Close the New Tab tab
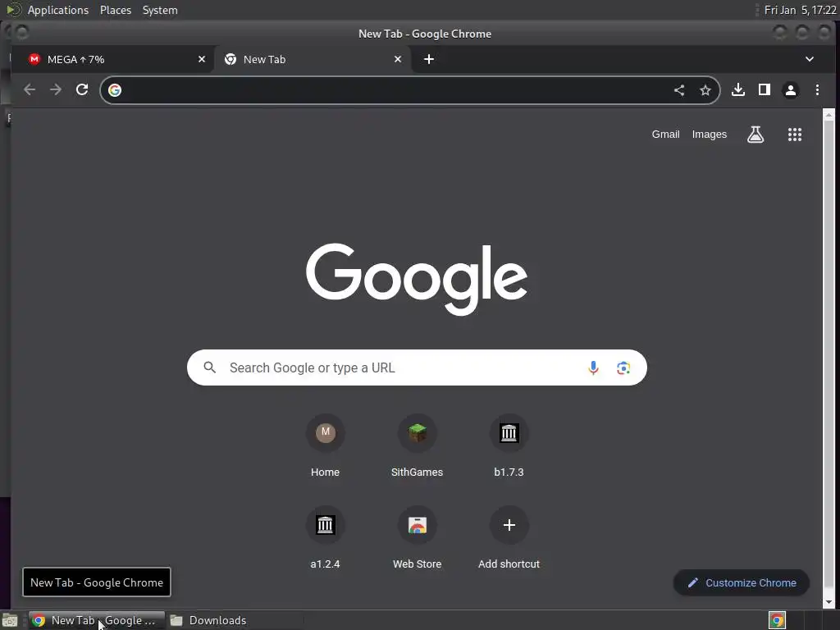840x630 pixels. pos(398,59)
